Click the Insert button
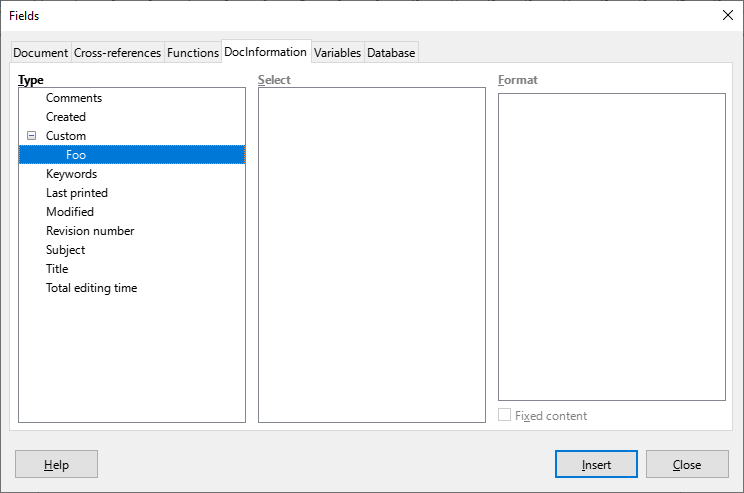 tap(596, 464)
